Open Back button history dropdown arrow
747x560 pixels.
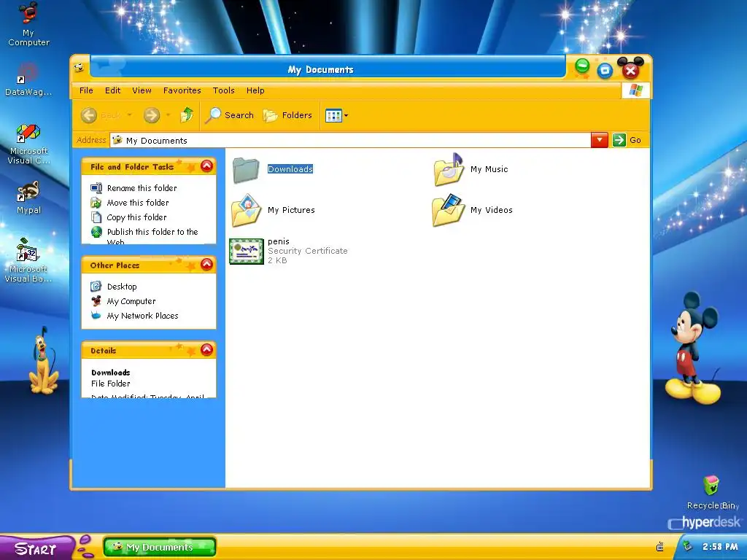click(x=130, y=115)
